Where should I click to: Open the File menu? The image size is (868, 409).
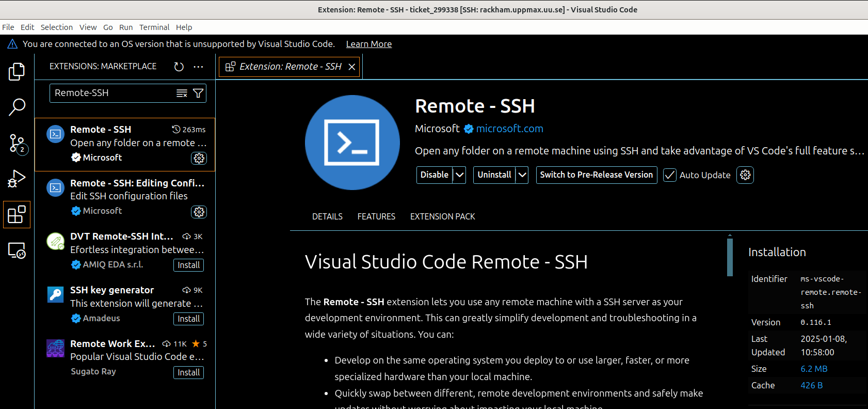8,27
